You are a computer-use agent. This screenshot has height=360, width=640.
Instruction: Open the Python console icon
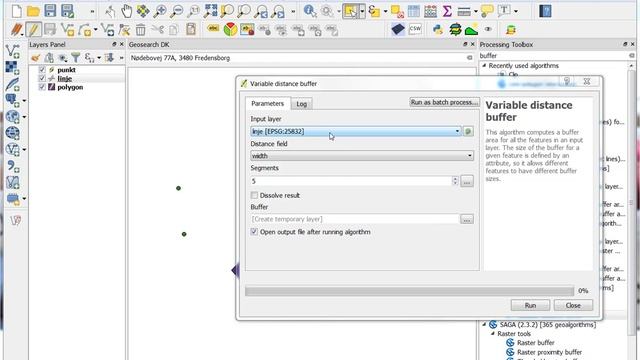point(438,30)
